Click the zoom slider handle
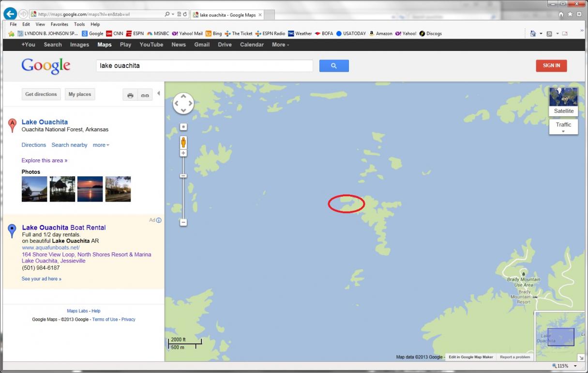The height and width of the screenshot is (373, 588). (183, 176)
